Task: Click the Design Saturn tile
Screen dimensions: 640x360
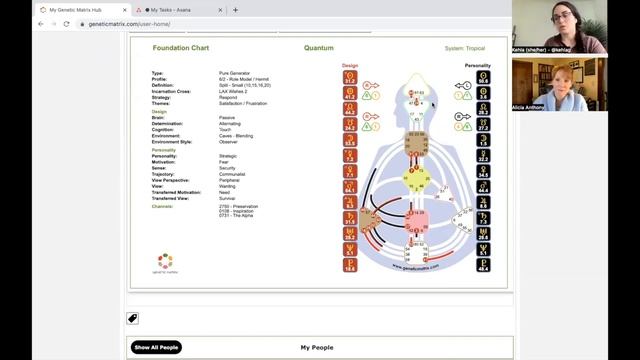Action: (350, 218)
